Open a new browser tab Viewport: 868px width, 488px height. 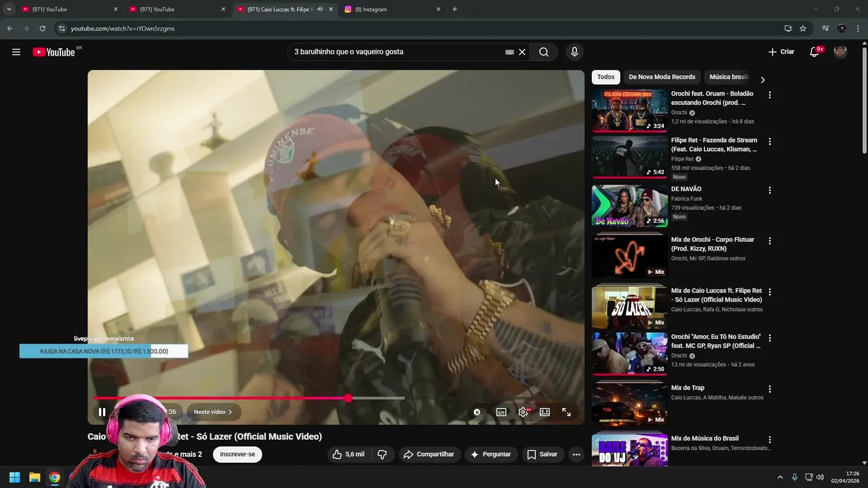[454, 9]
